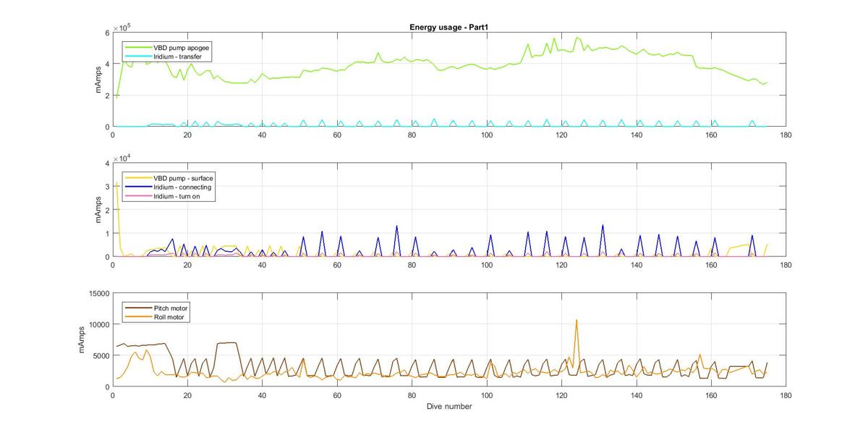Click x-axis tick 180 beneath the Pitch motor plot

[786, 396]
